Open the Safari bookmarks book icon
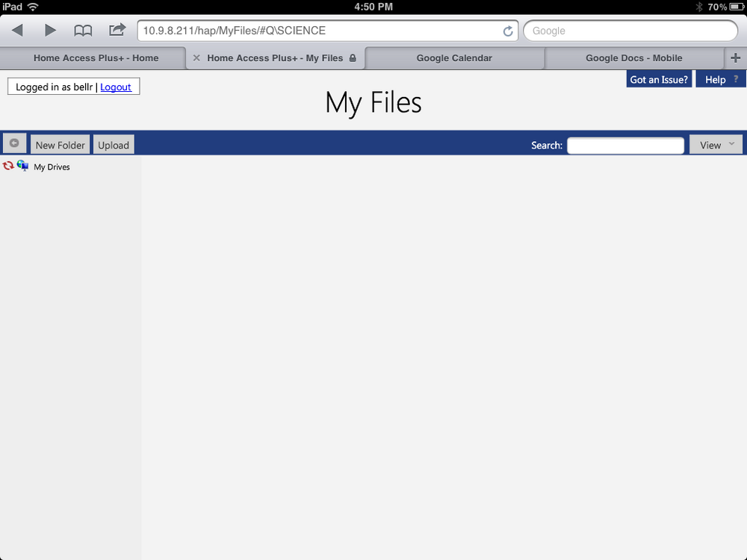This screenshot has width=747, height=560. (x=83, y=31)
